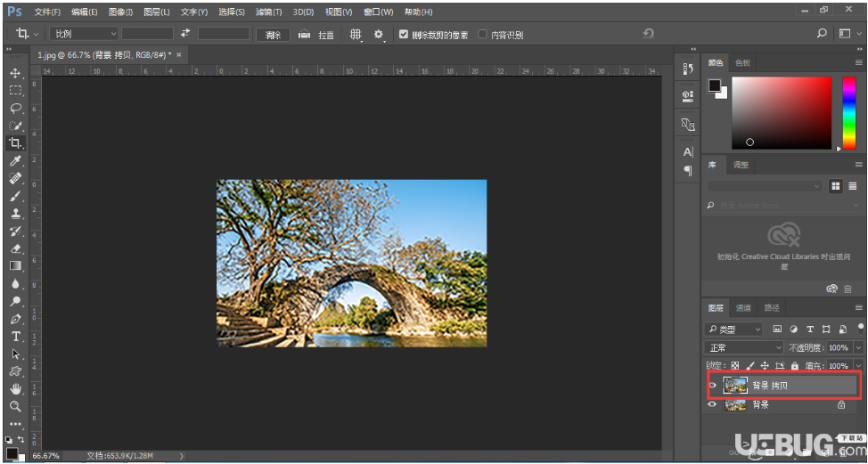868x464 pixels.
Task: Swap width and height crop values
Action: click(x=185, y=34)
